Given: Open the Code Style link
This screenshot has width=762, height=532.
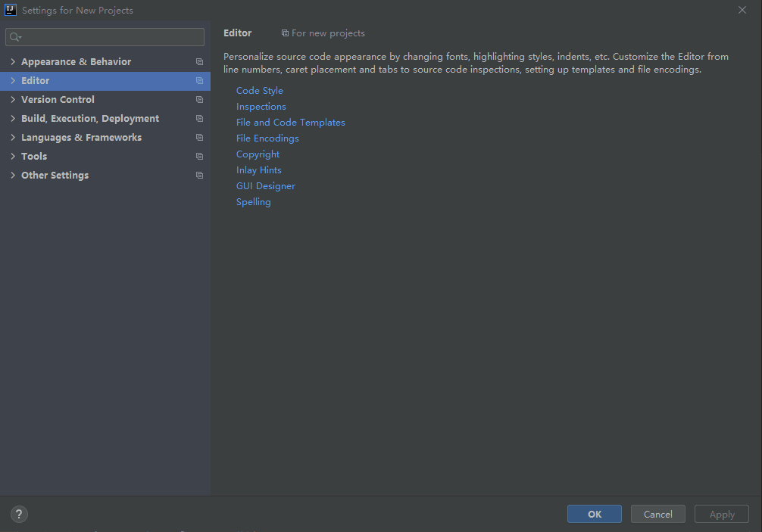Looking at the screenshot, I should click(x=260, y=91).
